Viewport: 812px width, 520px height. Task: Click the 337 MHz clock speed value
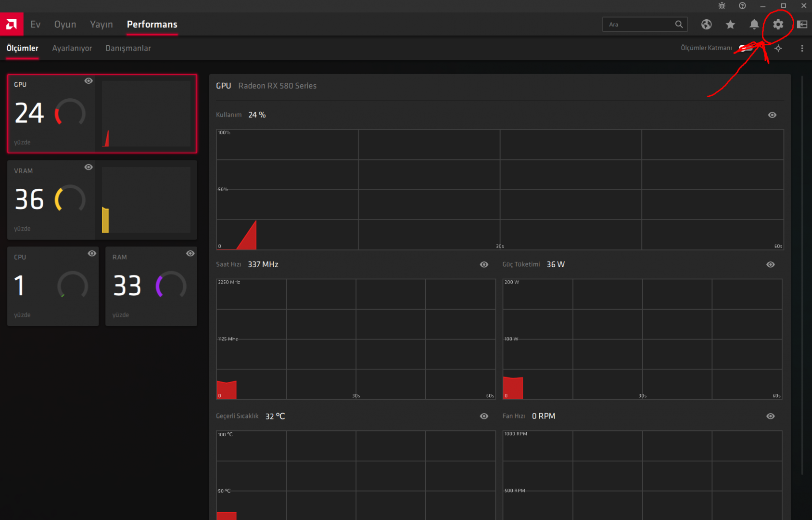coord(263,264)
